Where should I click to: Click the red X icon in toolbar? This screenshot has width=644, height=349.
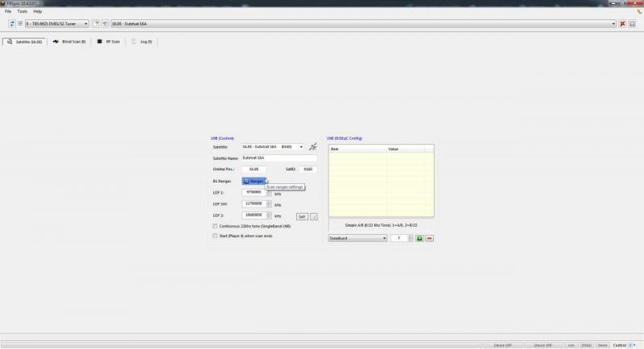tap(622, 24)
